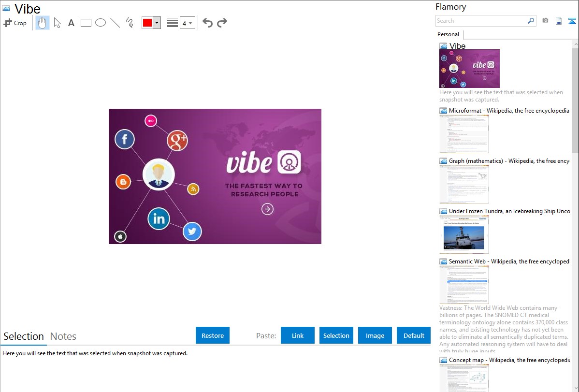Click the snapshot icon beside Under Frozen Tundra
Screen dimensions: 579x392
(x=443, y=211)
